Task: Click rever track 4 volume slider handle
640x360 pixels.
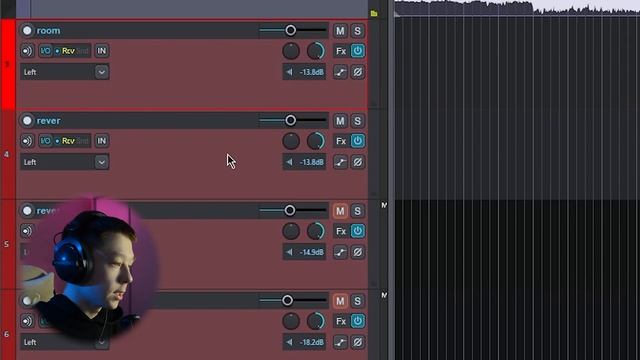Action: (291, 120)
